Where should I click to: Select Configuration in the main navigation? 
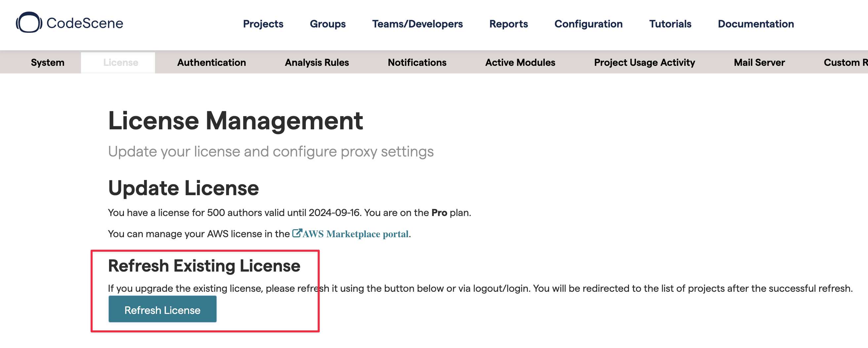click(x=588, y=24)
